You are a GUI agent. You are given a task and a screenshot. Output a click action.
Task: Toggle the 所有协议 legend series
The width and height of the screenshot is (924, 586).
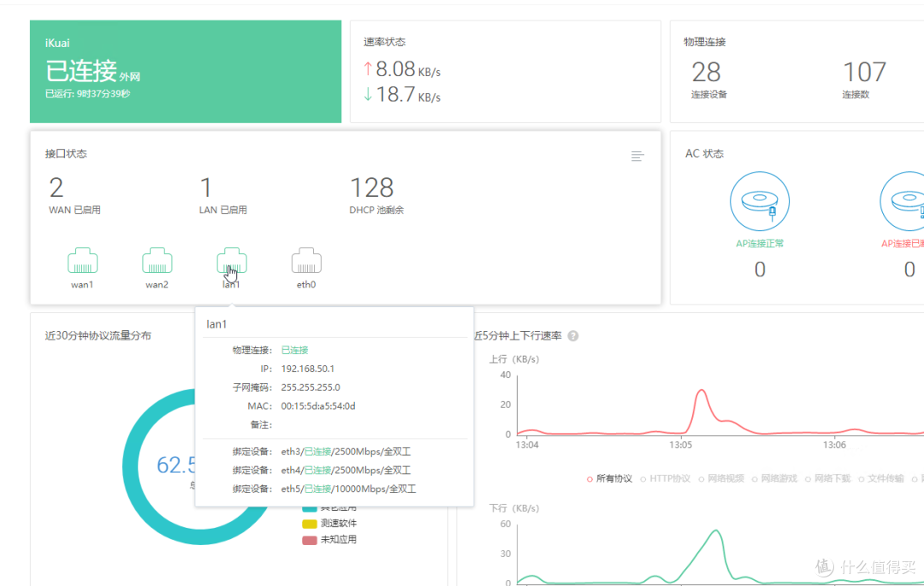[609, 479]
